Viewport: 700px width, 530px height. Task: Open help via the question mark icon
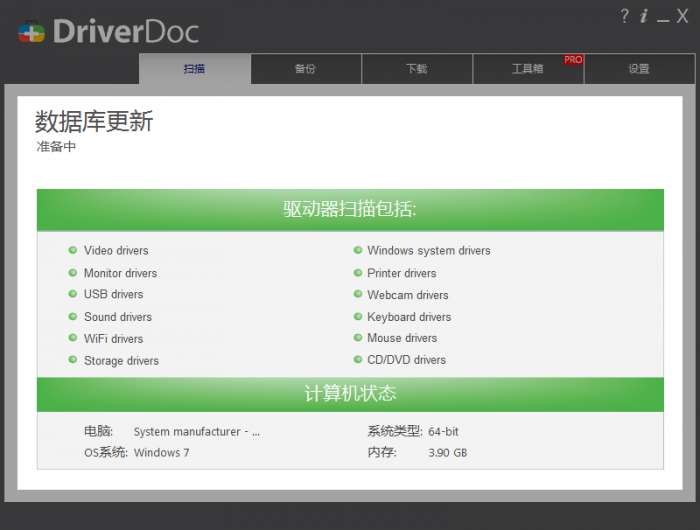click(x=625, y=17)
